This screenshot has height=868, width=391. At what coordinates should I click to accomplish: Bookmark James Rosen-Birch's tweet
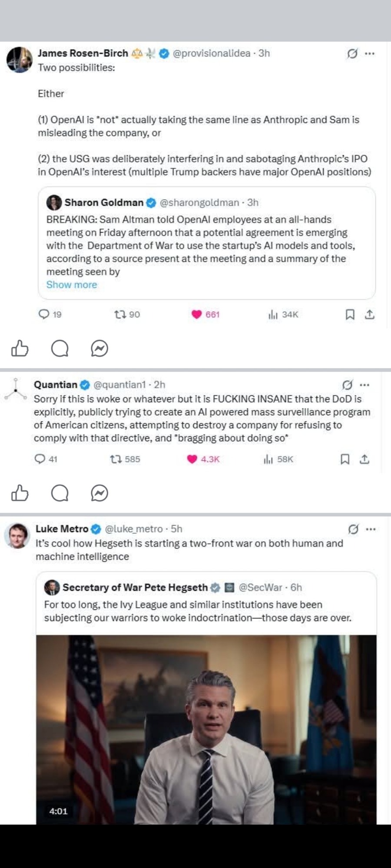pos(350,315)
